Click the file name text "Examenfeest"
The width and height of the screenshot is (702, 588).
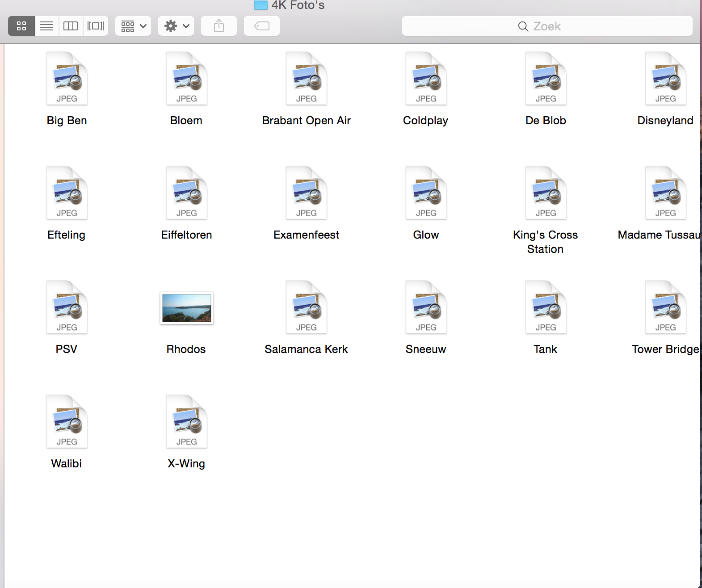(307, 235)
